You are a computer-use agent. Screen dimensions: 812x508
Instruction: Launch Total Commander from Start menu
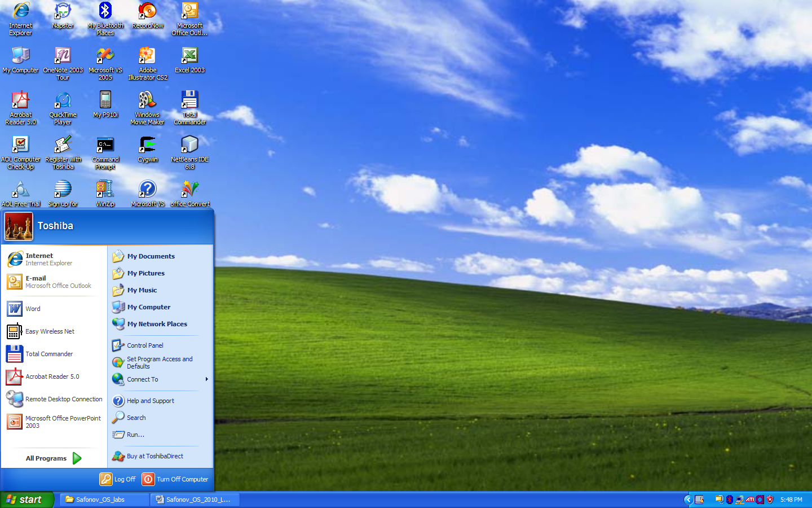54,354
